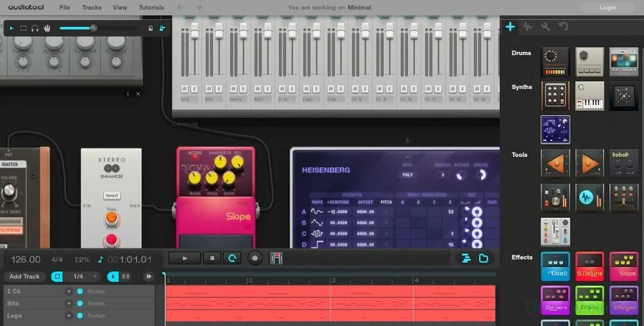The height and width of the screenshot is (326, 644).
Task: Open the Tracks menu
Action: click(92, 8)
